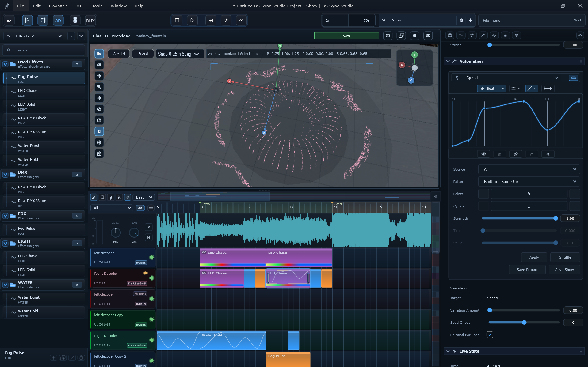Adjust the Seed Offset slider handle
Image resolution: width=588 pixels, height=367 pixels.
[524, 323]
